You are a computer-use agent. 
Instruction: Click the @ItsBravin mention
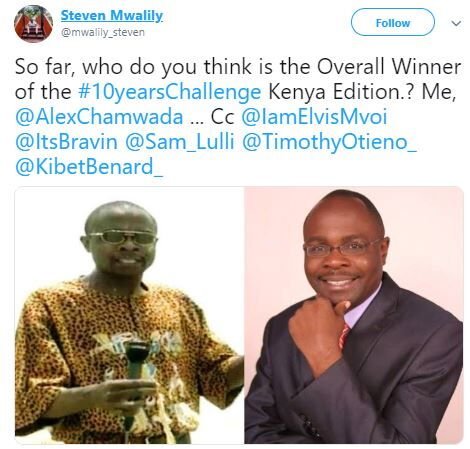[66, 142]
